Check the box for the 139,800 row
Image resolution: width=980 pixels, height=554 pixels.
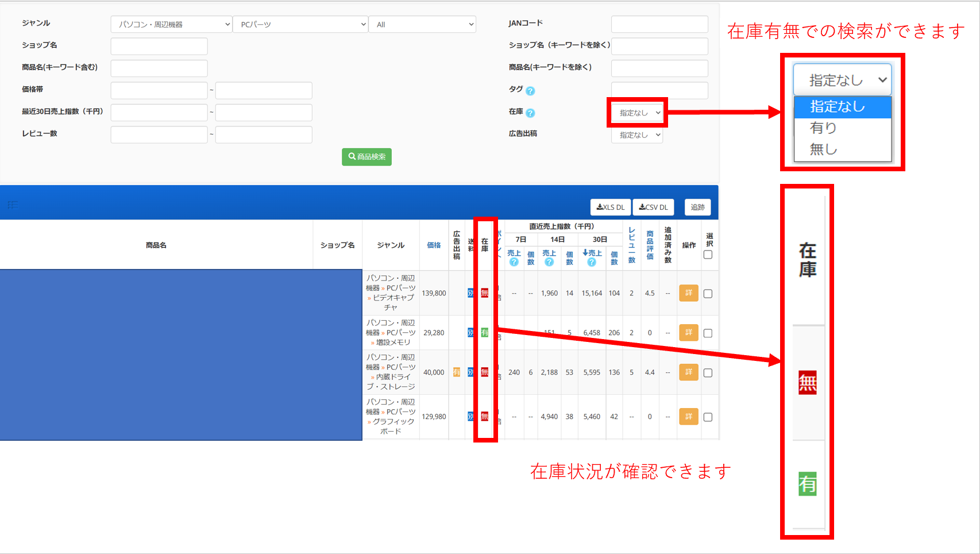[x=708, y=294]
